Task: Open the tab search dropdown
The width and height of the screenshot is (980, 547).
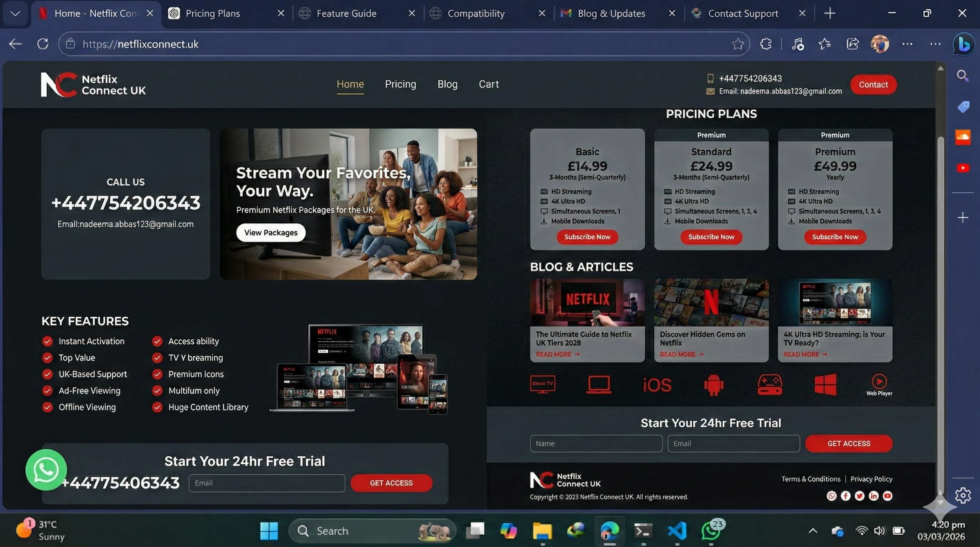Action: [15, 13]
